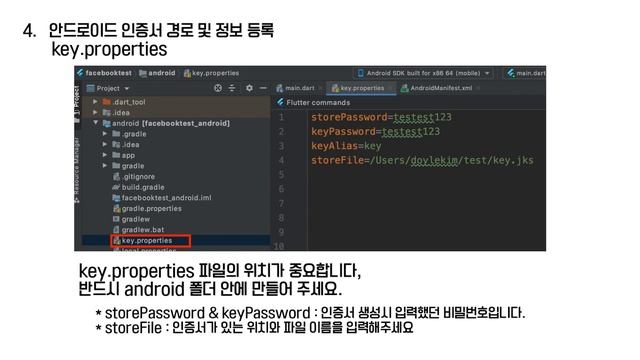Close the main.dart editor tab
This screenshot has height=360, width=640.
point(320,88)
